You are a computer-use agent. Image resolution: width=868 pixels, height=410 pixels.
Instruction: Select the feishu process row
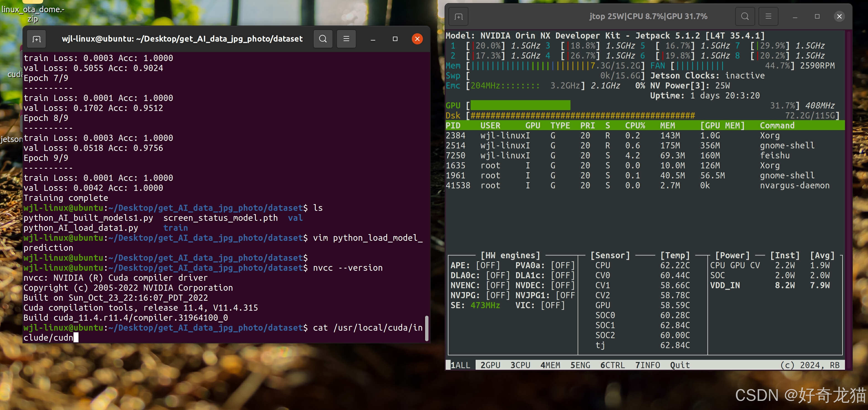(x=645, y=155)
